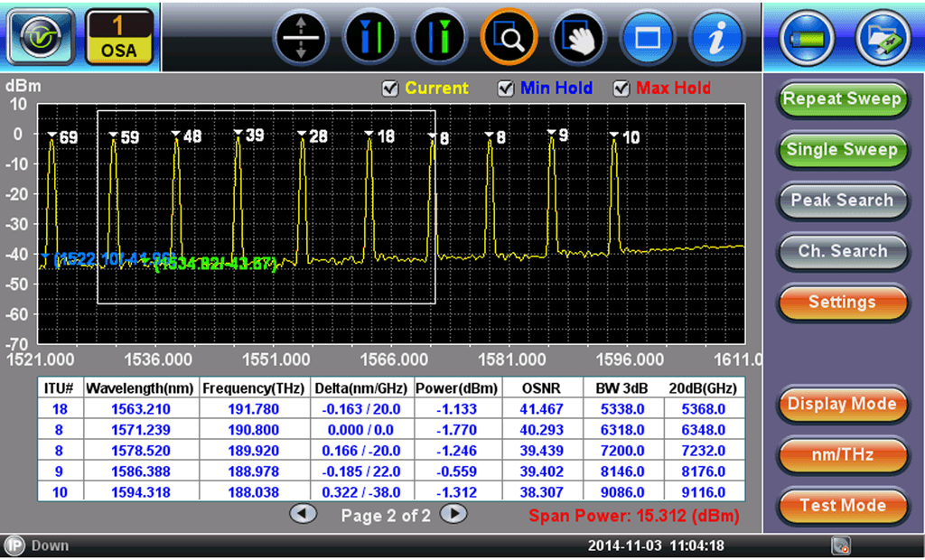The image size is (925, 560).
Task: Tap the Ch. Search button
Action: pyautogui.click(x=842, y=251)
